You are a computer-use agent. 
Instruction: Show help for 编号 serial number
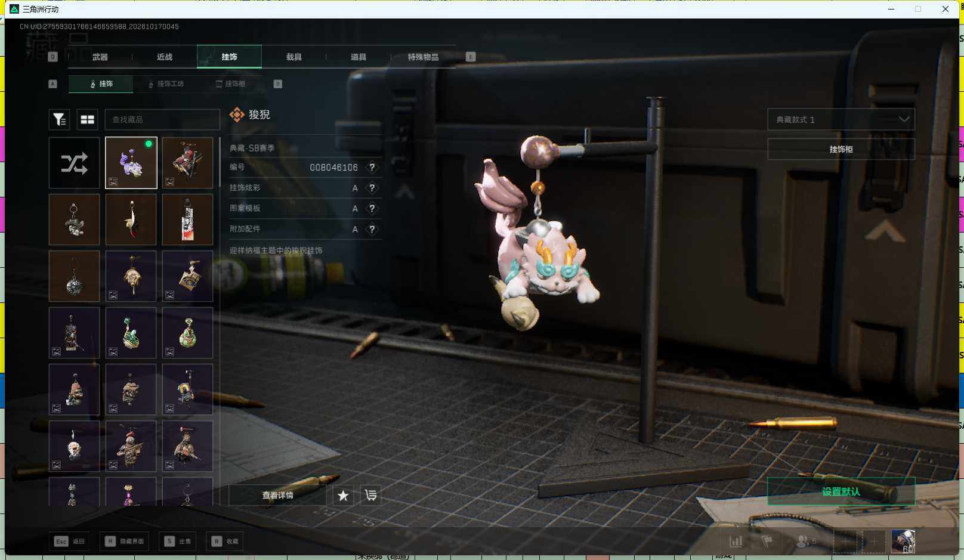pyautogui.click(x=372, y=168)
